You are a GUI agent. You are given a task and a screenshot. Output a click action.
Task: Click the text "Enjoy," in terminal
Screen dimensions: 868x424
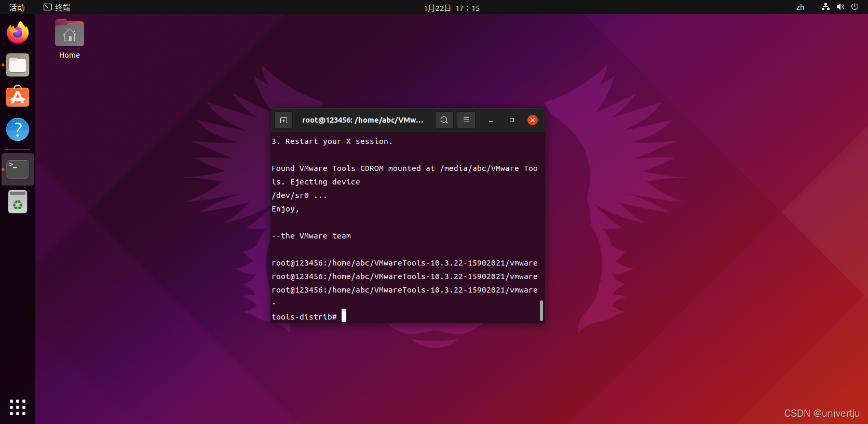click(286, 209)
